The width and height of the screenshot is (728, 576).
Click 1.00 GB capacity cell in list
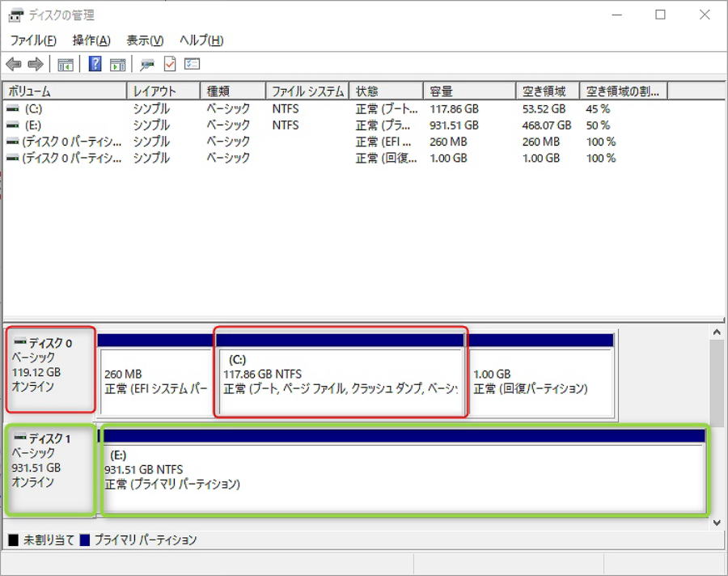(x=448, y=158)
